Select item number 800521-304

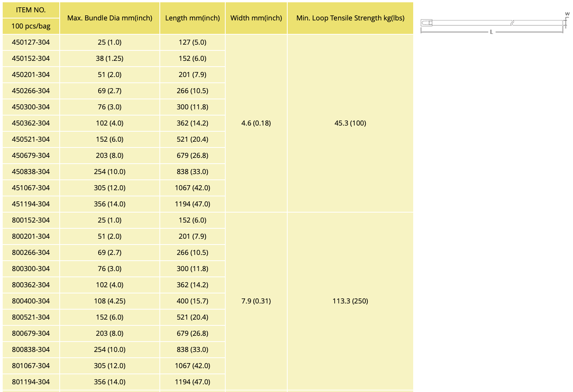coord(31,317)
